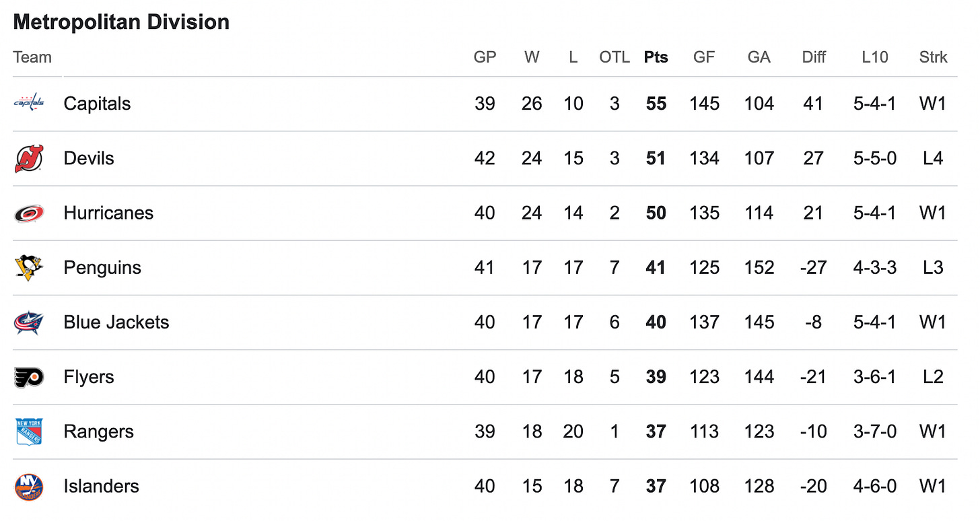Screen dimensions: 980x521
Task: Click the Hurricanes team logo
Action: [29, 213]
